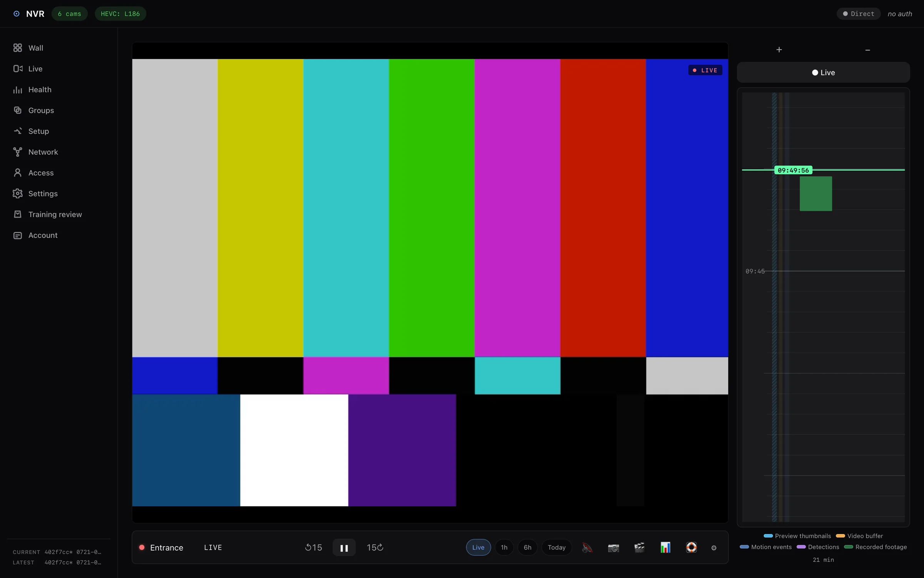Click the no auth label in the header

click(x=899, y=14)
